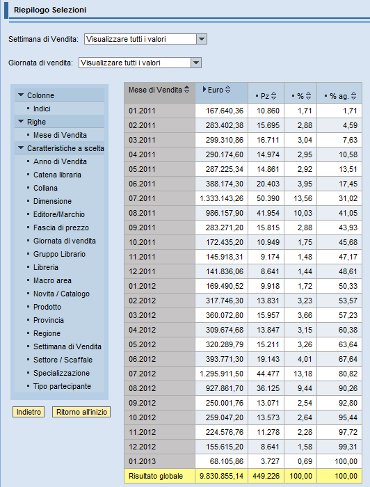Image resolution: width=370 pixels, height=487 pixels.
Task: Select the Editore/Marchio characteristic
Action: [x=59, y=214]
